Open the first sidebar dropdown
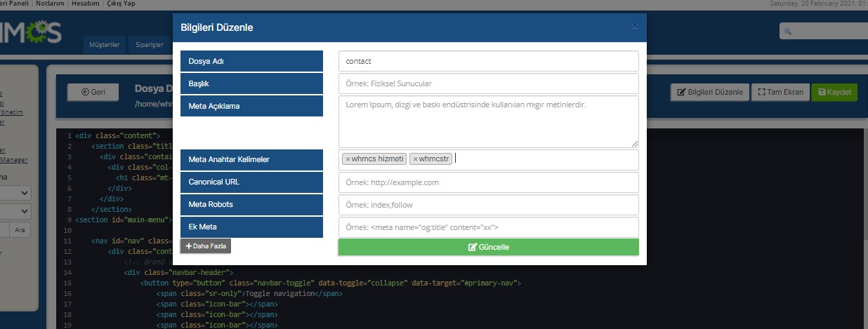 [15, 193]
